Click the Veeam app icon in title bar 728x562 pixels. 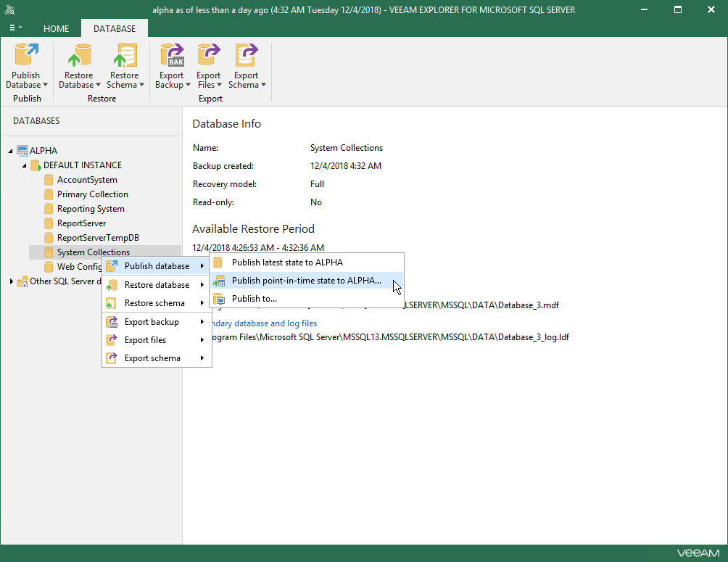[x=9, y=9]
